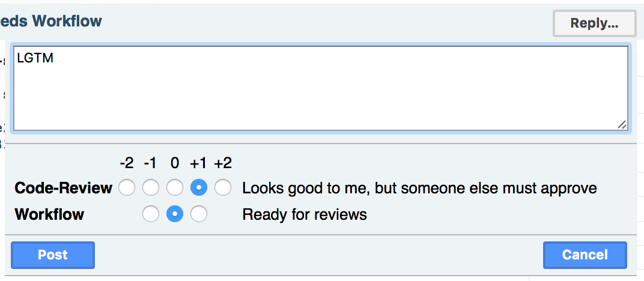Click inside the LGTM comment text box
644x281 pixels.
coord(321,88)
